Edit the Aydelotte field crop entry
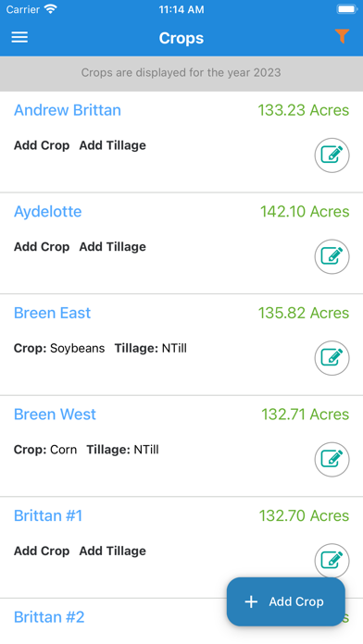 [x=332, y=256]
